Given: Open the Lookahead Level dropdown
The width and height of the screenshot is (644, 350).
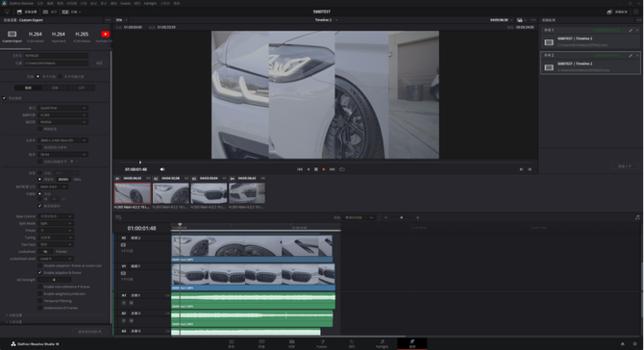Looking at the screenshot, I should tap(56, 259).
